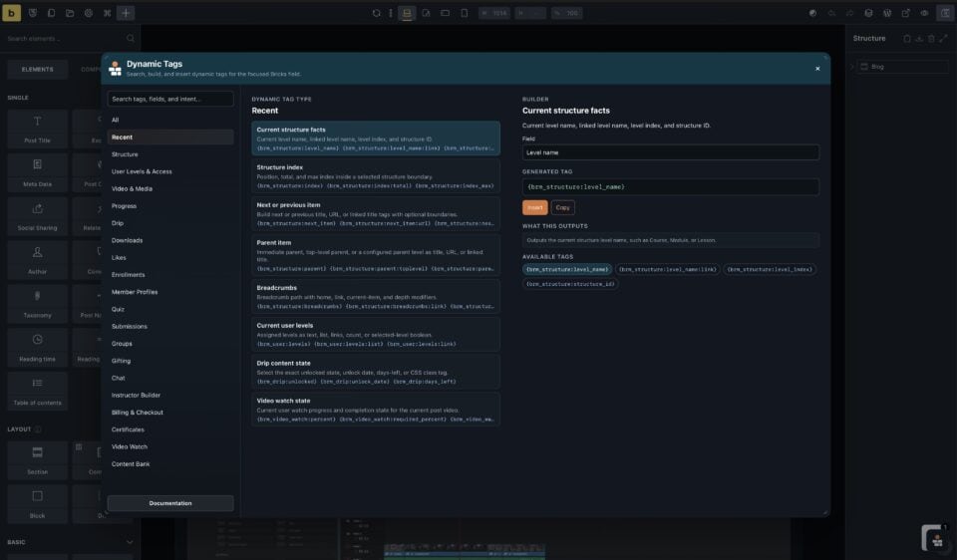This screenshot has height=560, width=957.
Task: Open the Templates folder icon in the toolbar
Action: pos(70,13)
